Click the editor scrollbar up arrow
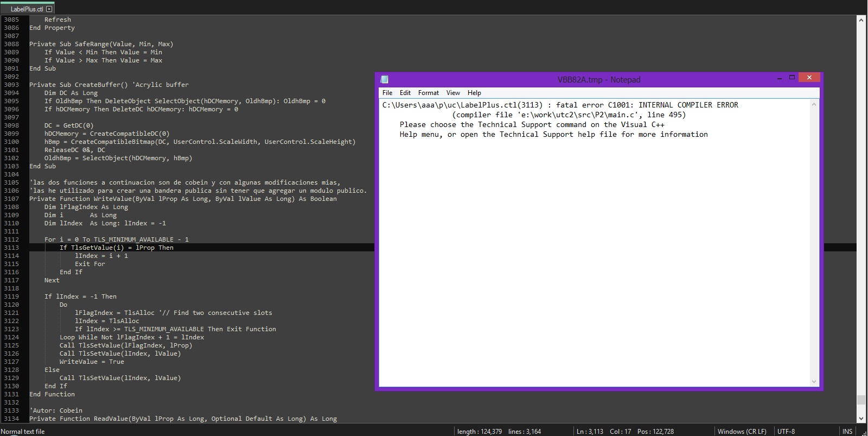 coord(861,20)
